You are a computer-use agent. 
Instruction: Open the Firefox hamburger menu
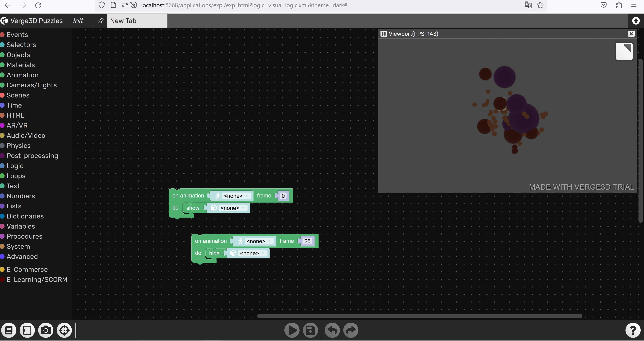coord(634,5)
